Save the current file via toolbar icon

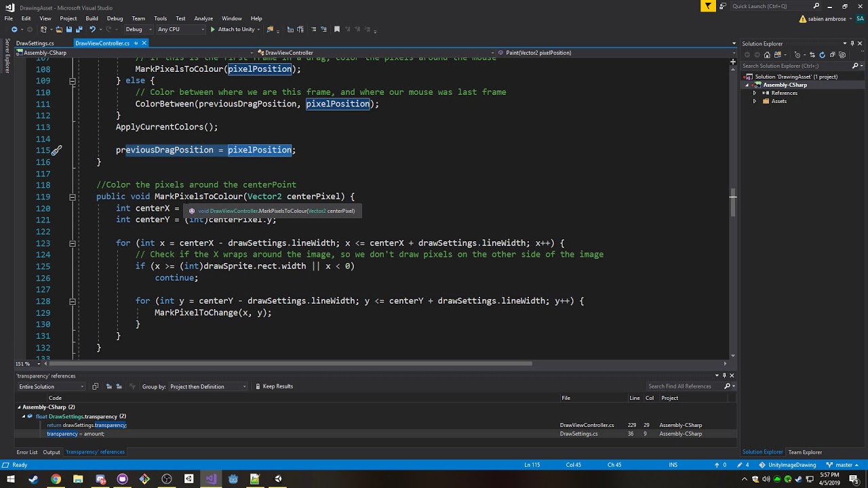(x=69, y=29)
